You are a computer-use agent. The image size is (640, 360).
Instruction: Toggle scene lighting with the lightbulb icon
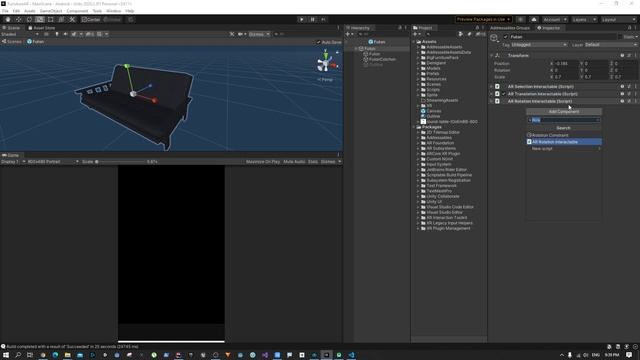pyautogui.click(x=57, y=34)
